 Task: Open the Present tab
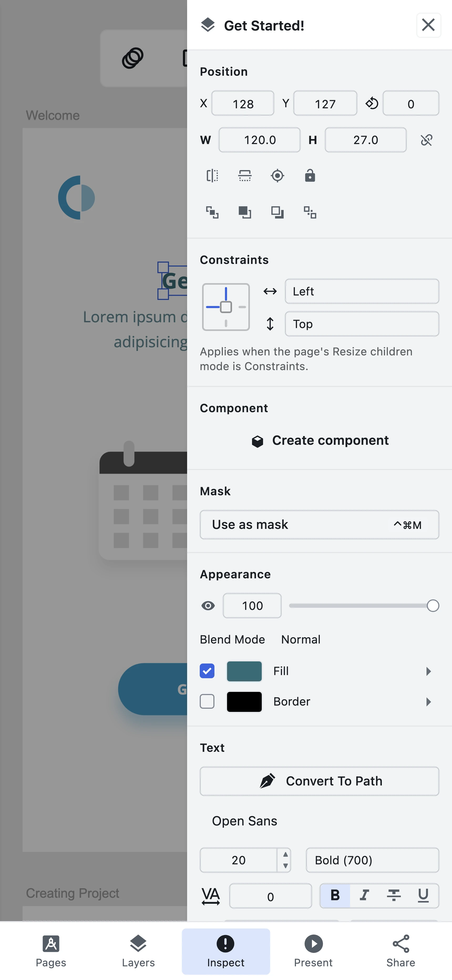pos(313,951)
